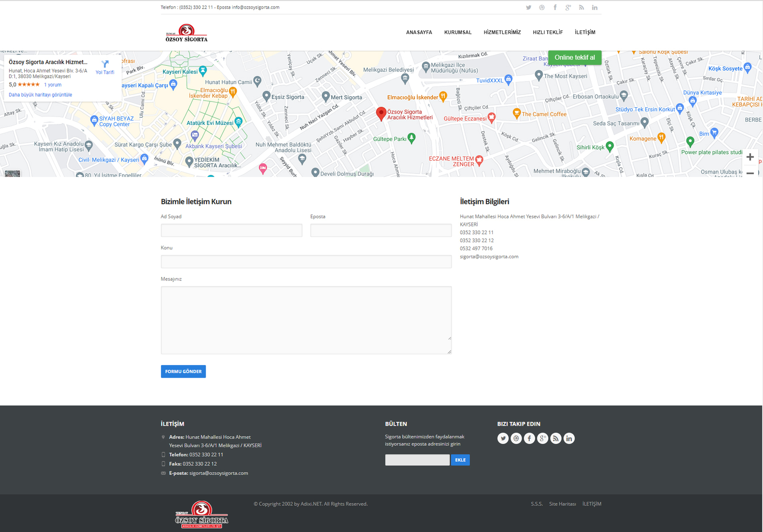Click satellite view thumbnail on map
763x532 pixels.
[12, 174]
